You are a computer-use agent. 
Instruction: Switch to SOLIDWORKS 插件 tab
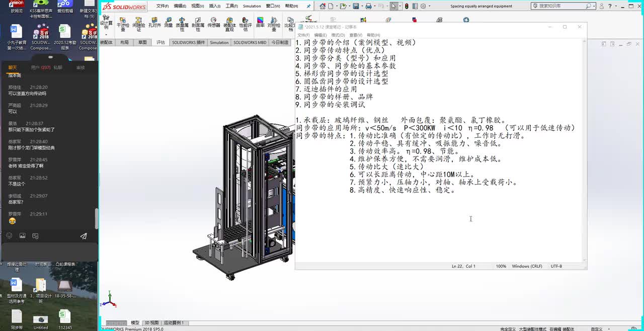pyautogui.click(x=188, y=43)
